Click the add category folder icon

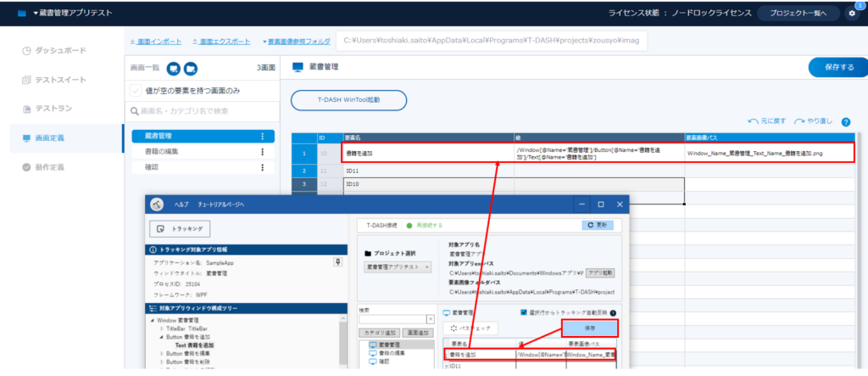click(x=191, y=68)
